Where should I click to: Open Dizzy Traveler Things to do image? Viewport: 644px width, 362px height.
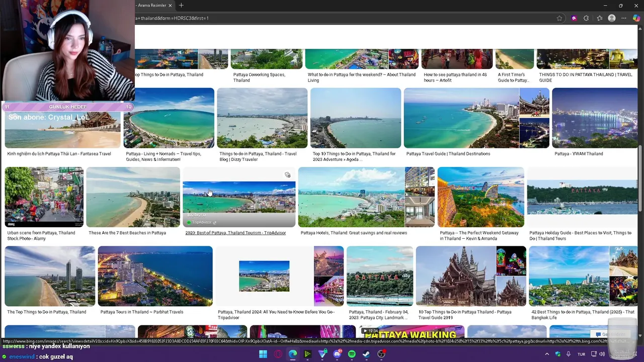(262, 118)
